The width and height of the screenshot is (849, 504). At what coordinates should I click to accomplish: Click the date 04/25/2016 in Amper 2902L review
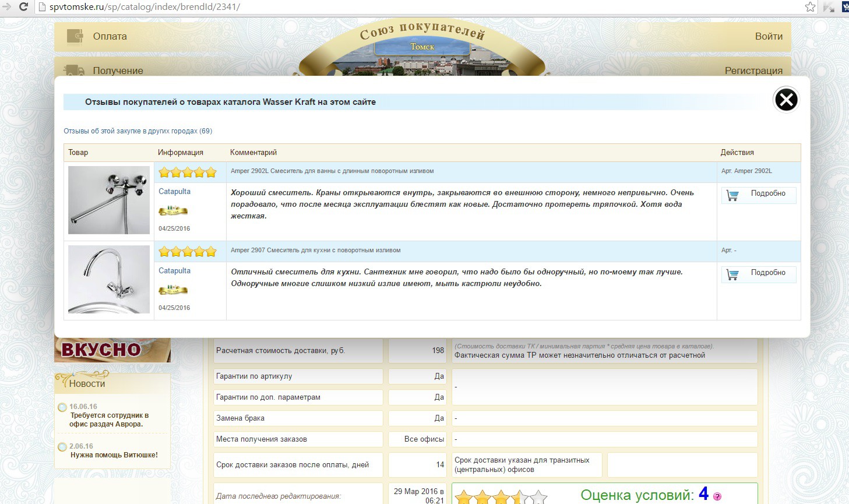pos(174,228)
